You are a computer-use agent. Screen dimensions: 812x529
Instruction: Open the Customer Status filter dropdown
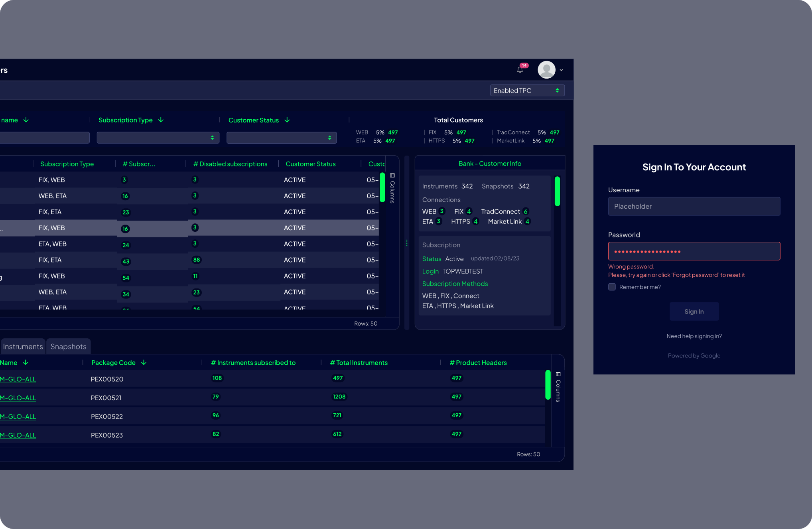click(282, 138)
